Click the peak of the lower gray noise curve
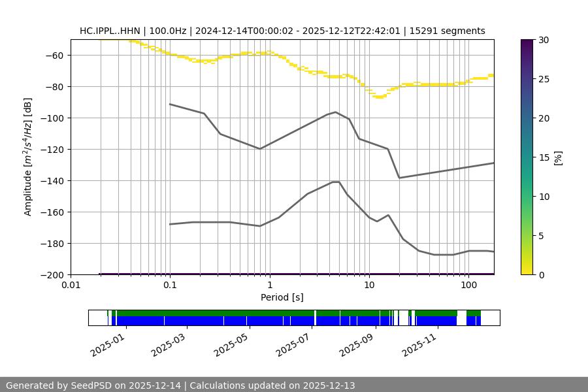588x392 pixels. (336, 182)
